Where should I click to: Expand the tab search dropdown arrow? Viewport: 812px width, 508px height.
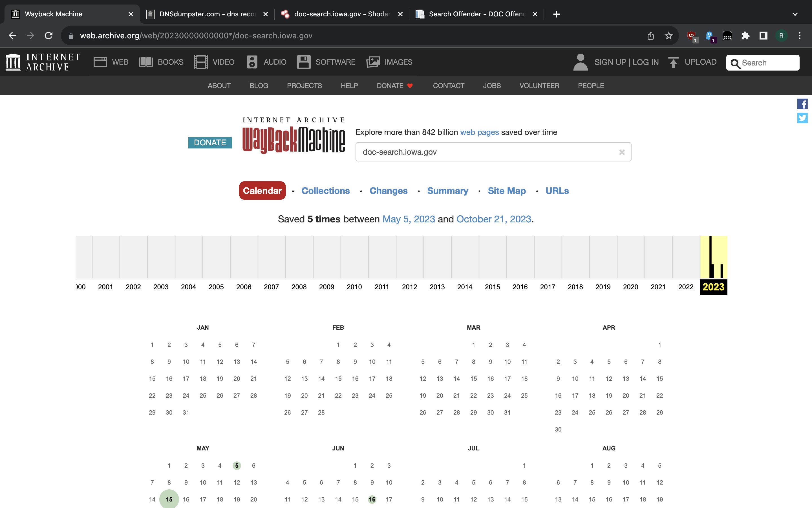point(795,14)
